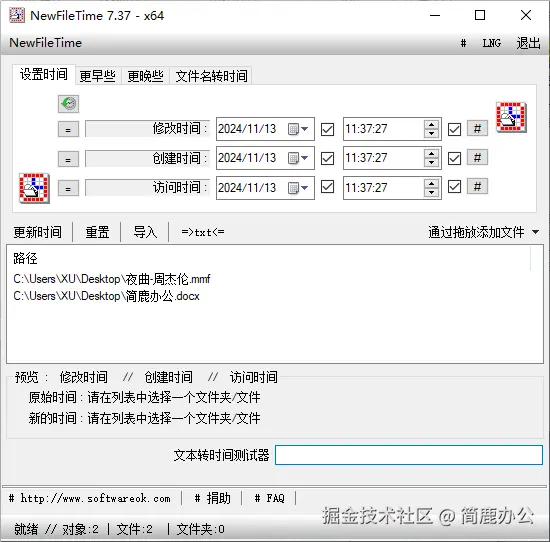Select the file 夜曲-周杰伦.mmf in list
550x542 pixels.
[x=112, y=279]
